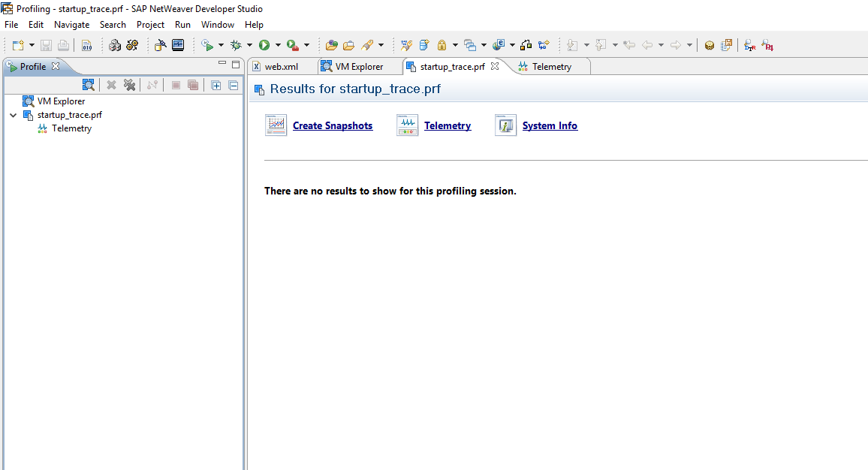Click the plain Open folder toolbar icon
The width and height of the screenshot is (868, 470).
(348, 45)
